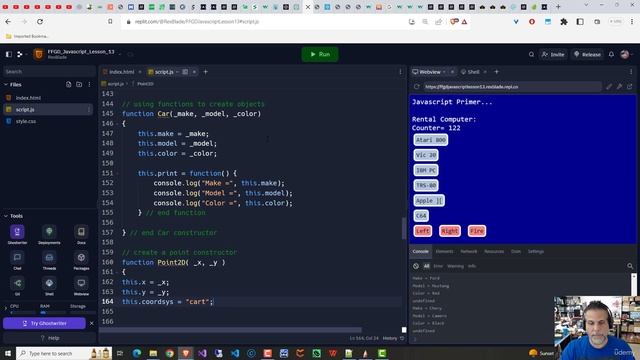Open the workspace search magnifier

tap(531, 54)
